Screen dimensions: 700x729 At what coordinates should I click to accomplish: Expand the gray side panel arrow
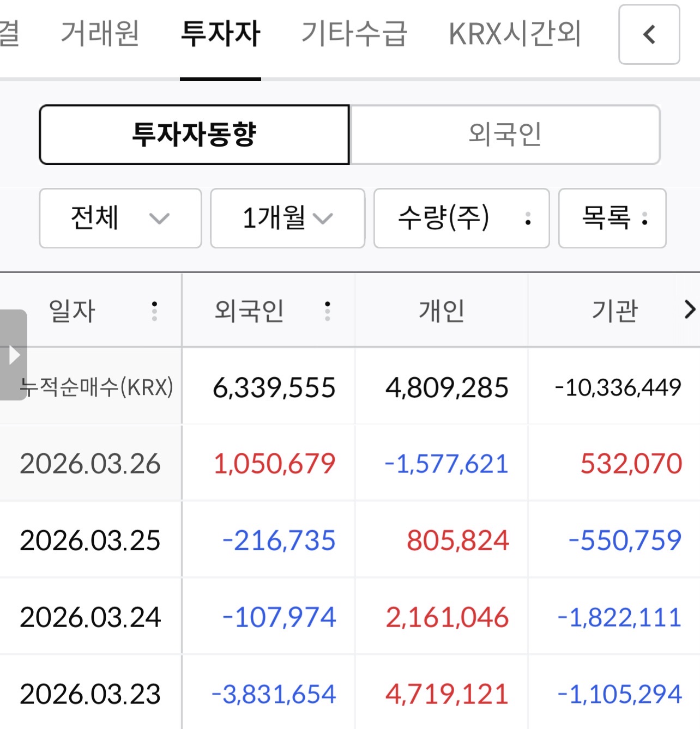14,355
